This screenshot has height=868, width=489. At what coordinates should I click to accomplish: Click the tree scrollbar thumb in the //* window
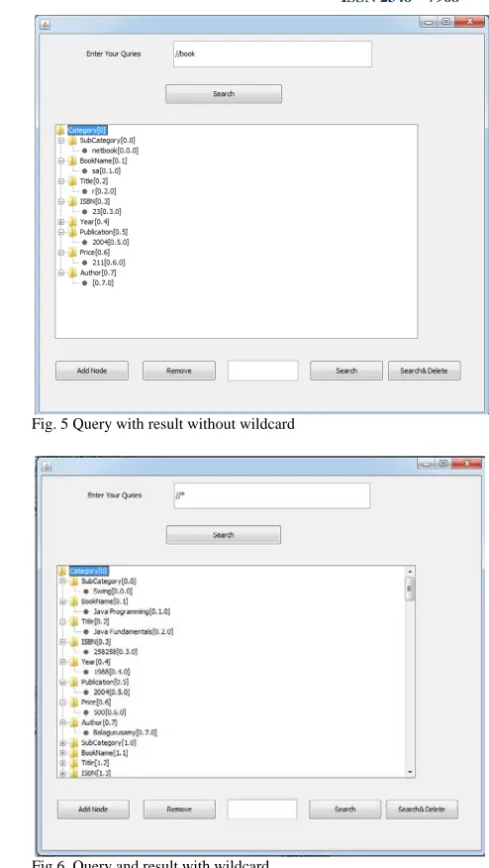pos(410,588)
